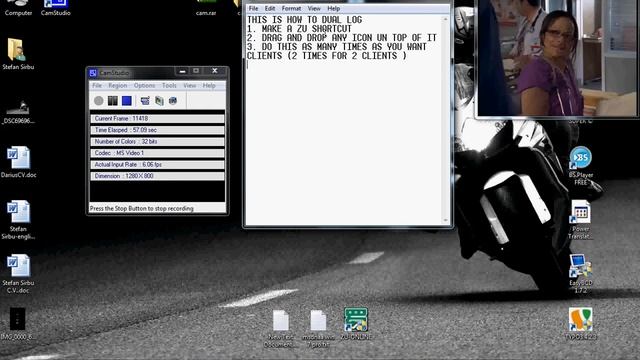640x360 pixels.
Task: Click the CamStudio Record button
Action: coord(98,100)
